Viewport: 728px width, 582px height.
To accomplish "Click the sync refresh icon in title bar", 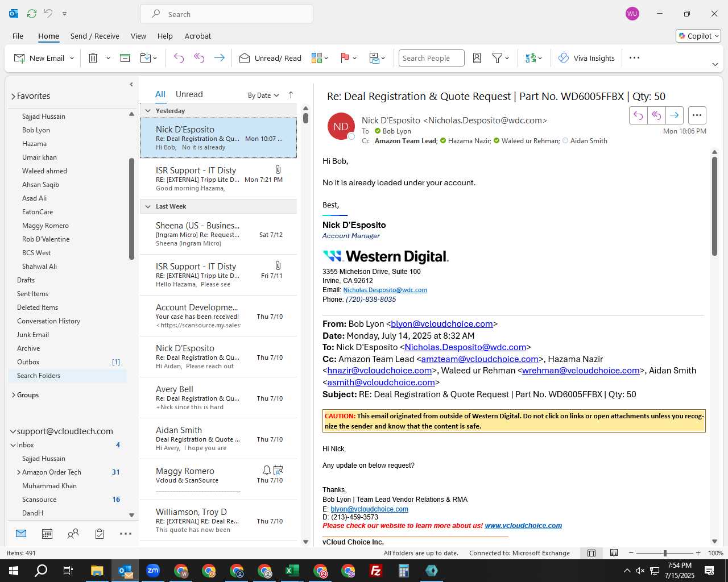I will pos(32,14).
